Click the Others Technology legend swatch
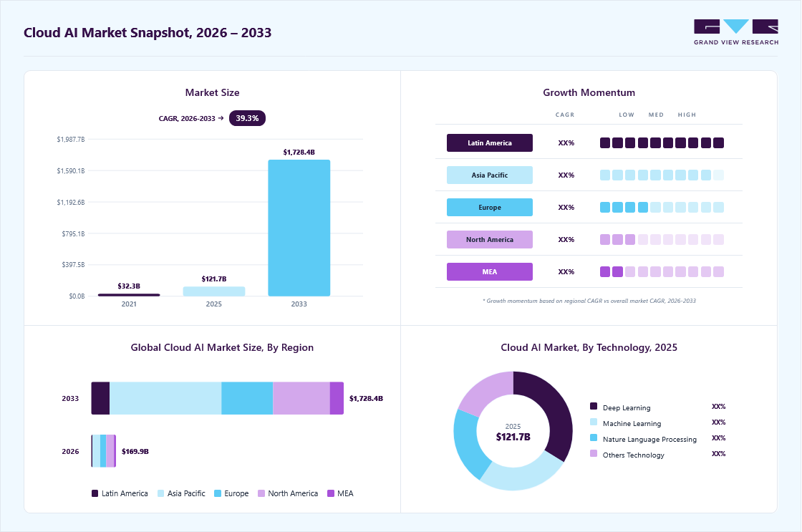This screenshot has width=802, height=532. click(594, 453)
